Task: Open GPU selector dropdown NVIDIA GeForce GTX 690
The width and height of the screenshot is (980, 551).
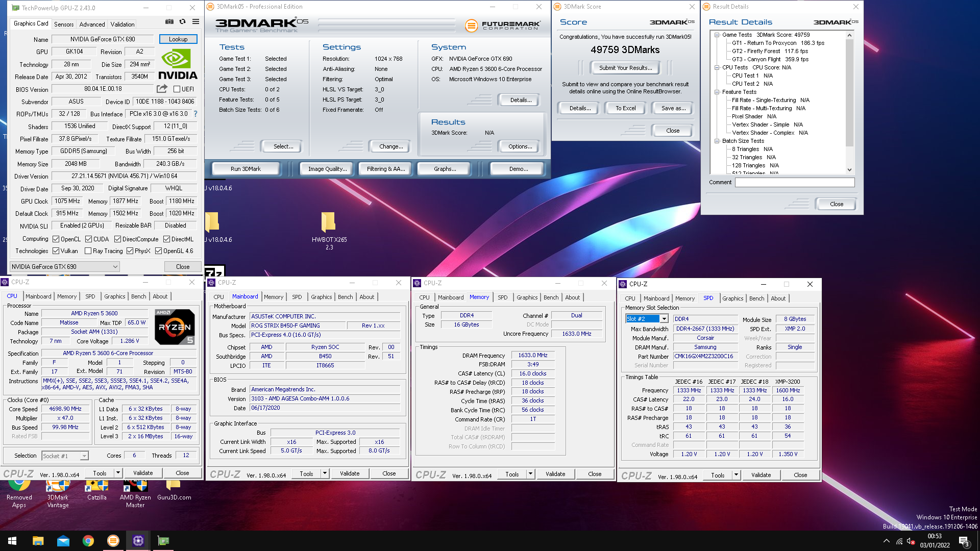Action: point(65,266)
